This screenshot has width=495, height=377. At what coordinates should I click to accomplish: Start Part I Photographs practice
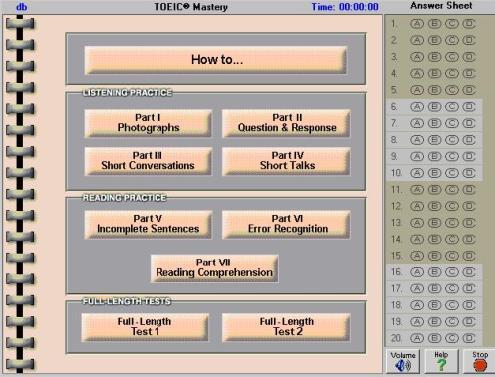pos(148,123)
